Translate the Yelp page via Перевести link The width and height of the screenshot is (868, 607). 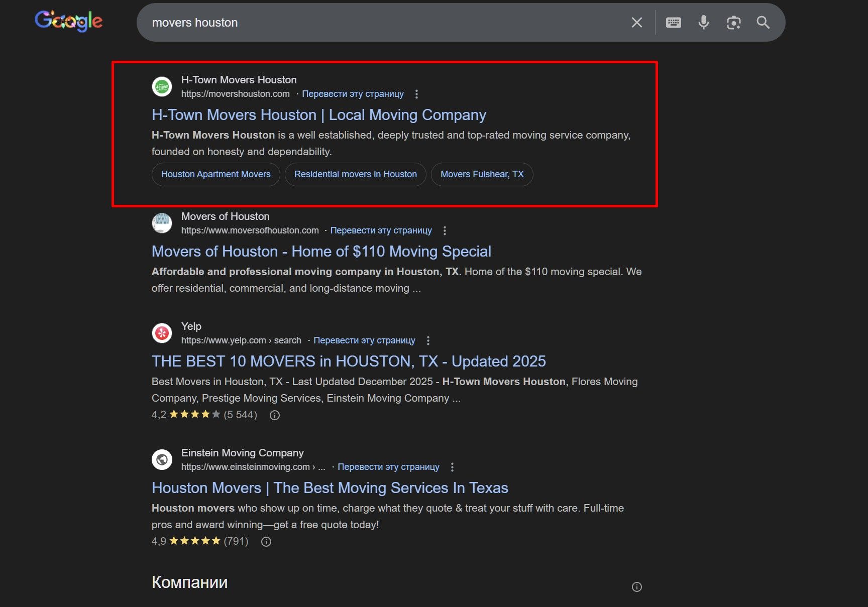click(x=364, y=340)
